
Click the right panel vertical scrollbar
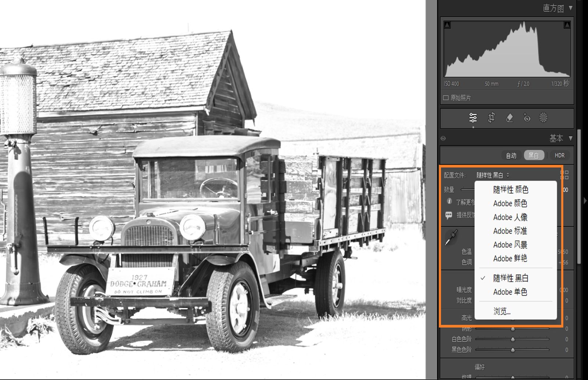coord(579,196)
